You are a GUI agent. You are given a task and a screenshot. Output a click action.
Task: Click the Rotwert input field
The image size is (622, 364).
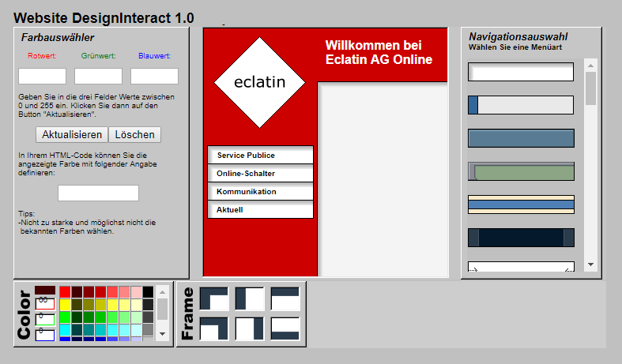[42, 77]
